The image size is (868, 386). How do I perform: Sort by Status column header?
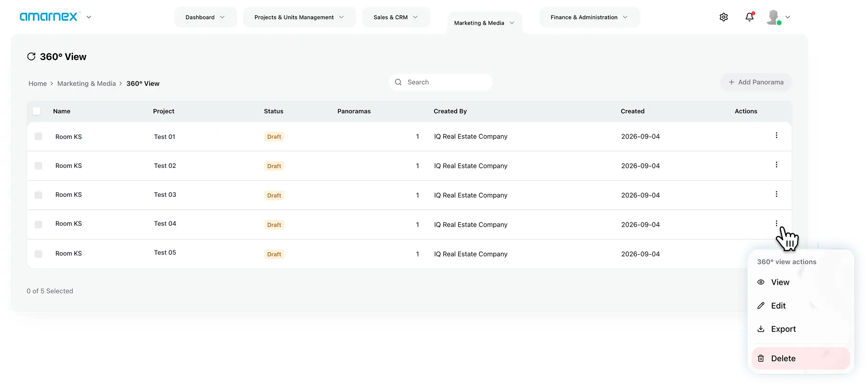(x=273, y=111)
